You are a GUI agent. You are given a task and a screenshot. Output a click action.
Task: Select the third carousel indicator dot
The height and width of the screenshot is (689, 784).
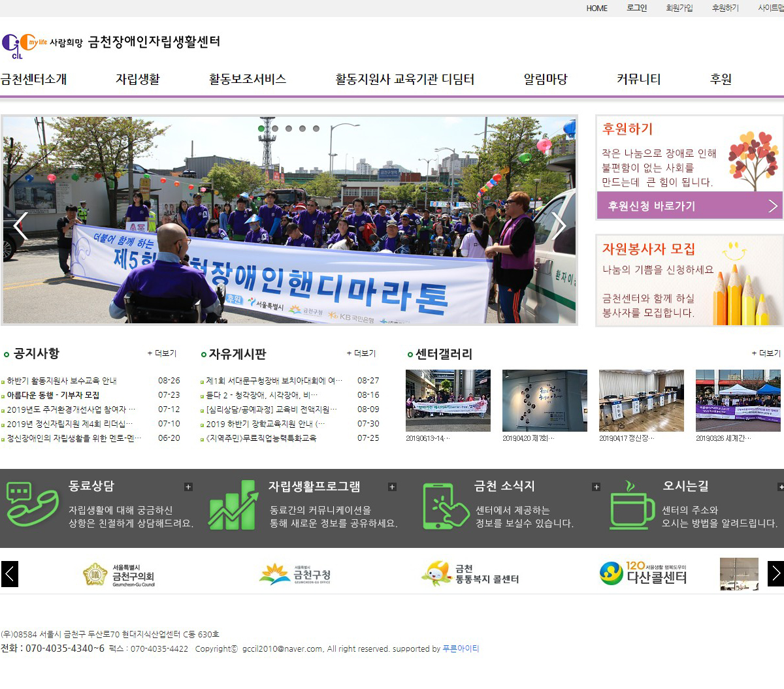[x=289, y=129]
